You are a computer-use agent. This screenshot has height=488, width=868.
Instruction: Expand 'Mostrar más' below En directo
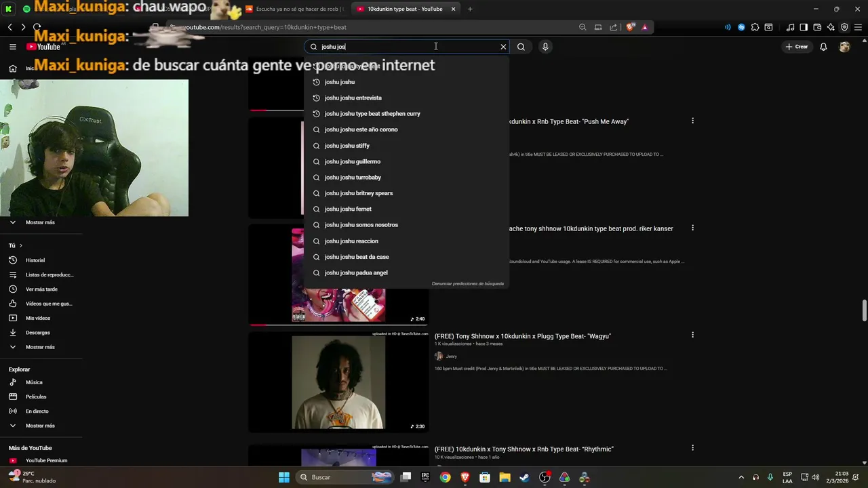point(41,426)
